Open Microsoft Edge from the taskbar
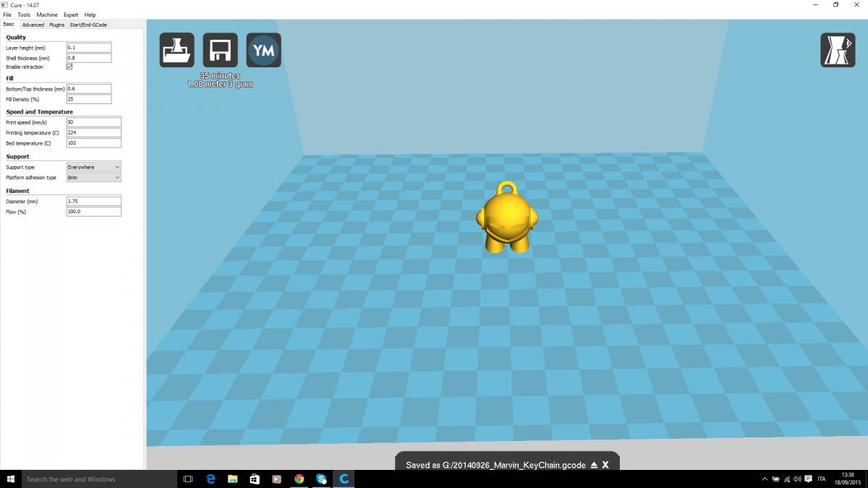The height and width of the screenshot is (488, 868). pos(210,479)
